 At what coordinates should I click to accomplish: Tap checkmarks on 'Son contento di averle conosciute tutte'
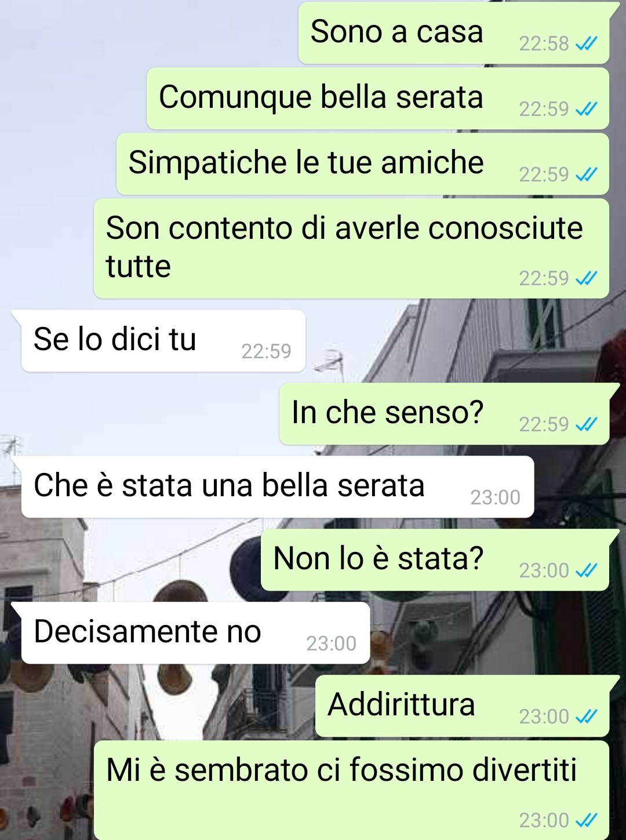tap(586, 279)
